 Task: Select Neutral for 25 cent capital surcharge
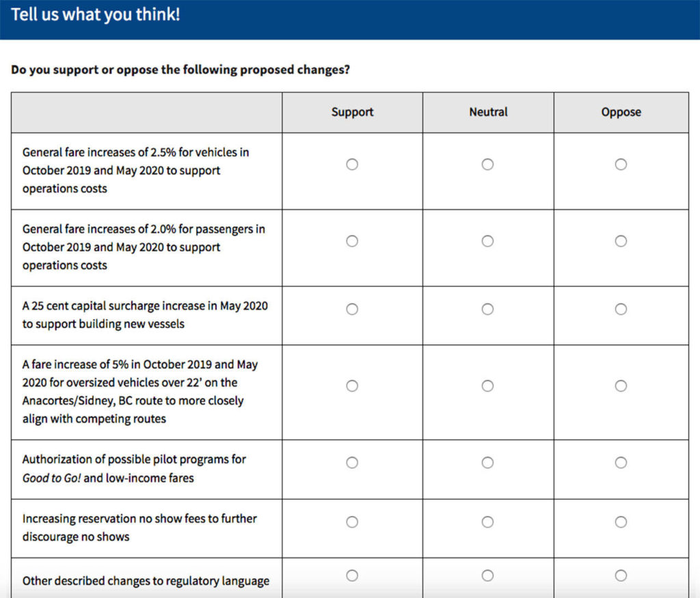click(x=487, y=309)
